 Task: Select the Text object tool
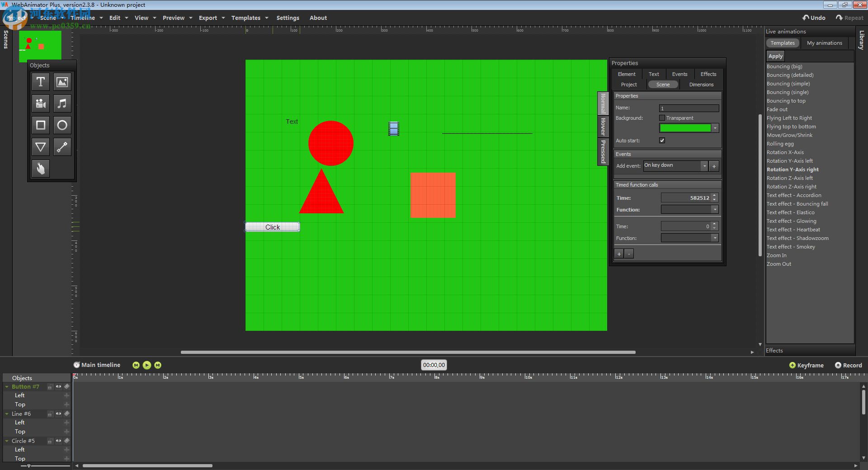[40, 82]
